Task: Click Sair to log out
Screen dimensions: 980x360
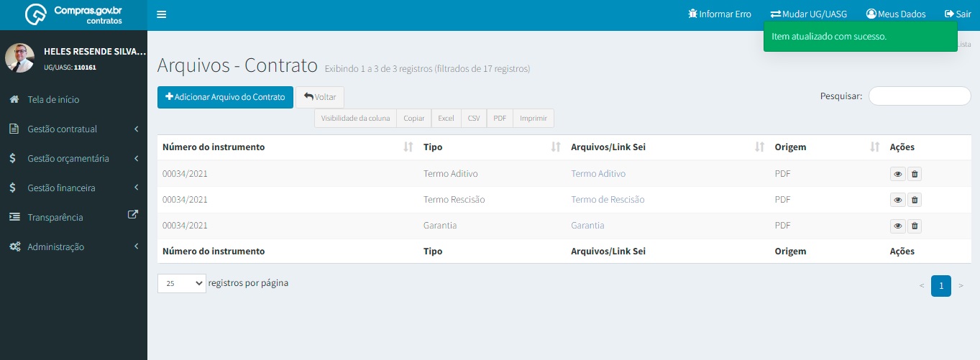Action: tap(958, 14)
